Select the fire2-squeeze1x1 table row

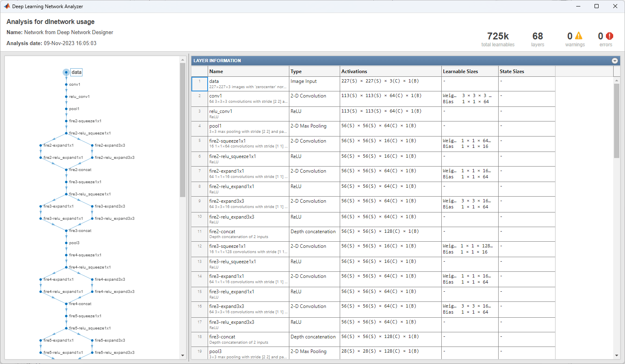(248, 143)
